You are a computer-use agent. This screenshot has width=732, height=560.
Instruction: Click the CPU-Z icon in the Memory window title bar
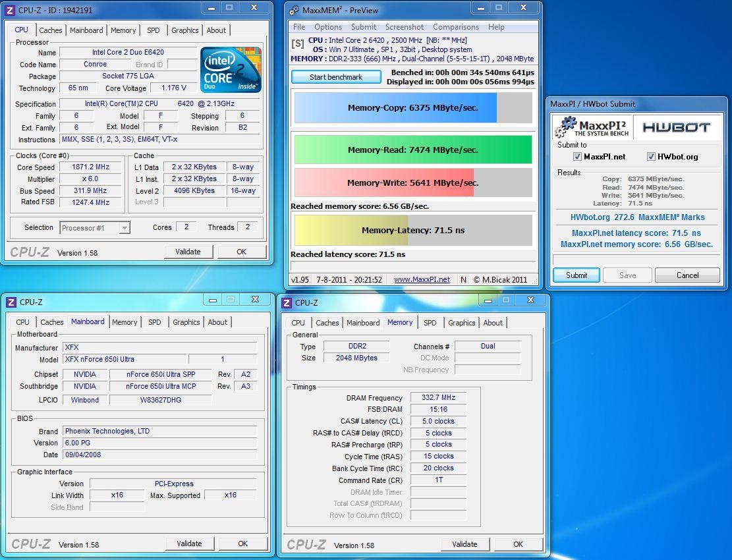(x=287, y=303)
